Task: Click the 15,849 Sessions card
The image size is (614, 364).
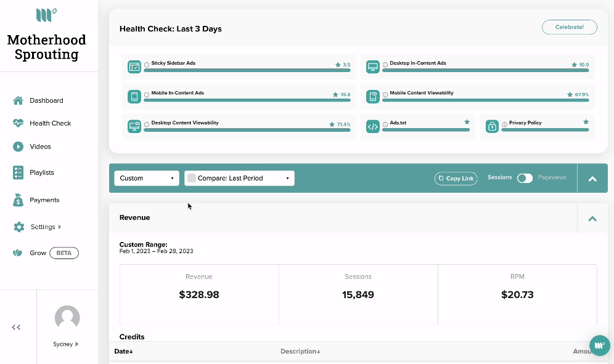Action: pos(358,295)
